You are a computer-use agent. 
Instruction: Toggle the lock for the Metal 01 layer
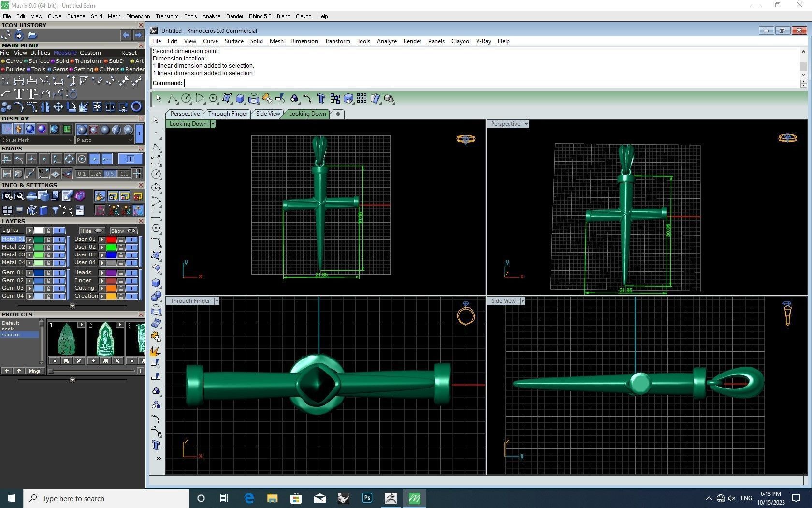(49, 239)
